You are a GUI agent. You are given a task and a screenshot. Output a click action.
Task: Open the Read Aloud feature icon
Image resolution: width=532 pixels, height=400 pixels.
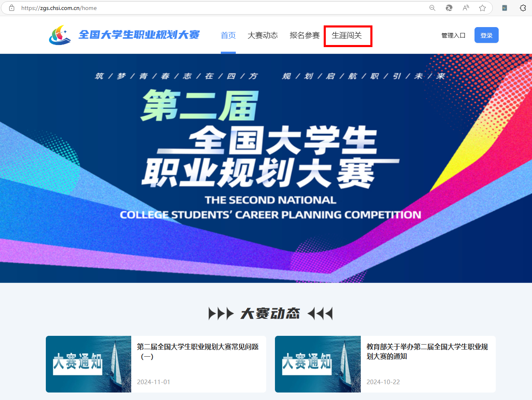(465, 7)
